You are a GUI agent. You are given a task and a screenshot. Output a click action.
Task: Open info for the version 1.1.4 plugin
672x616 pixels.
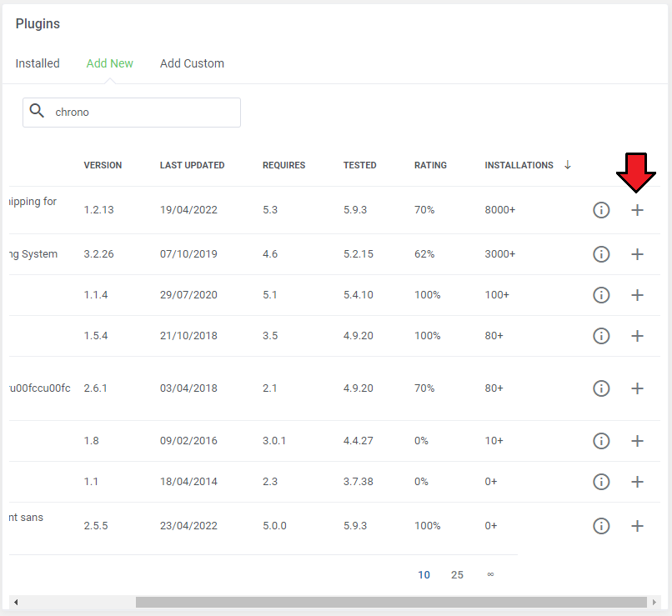[601, 295]
